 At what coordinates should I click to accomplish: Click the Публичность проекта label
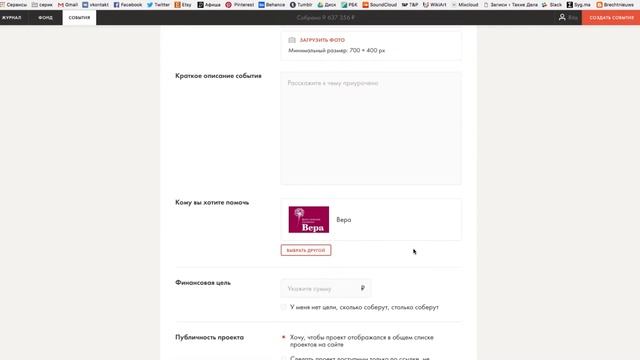(209, 337)
